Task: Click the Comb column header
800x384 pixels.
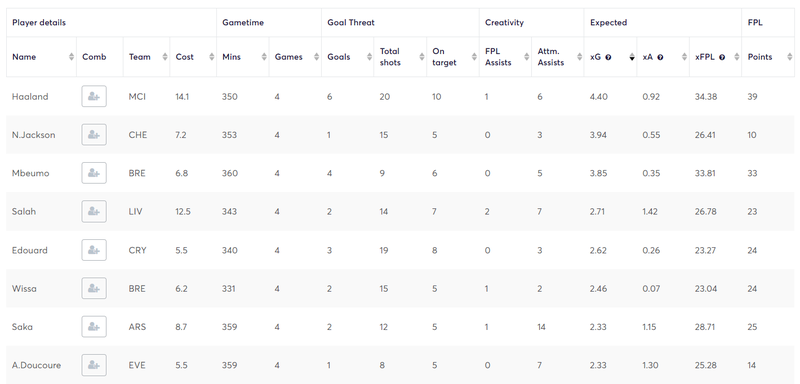Action: coord(94,57)
